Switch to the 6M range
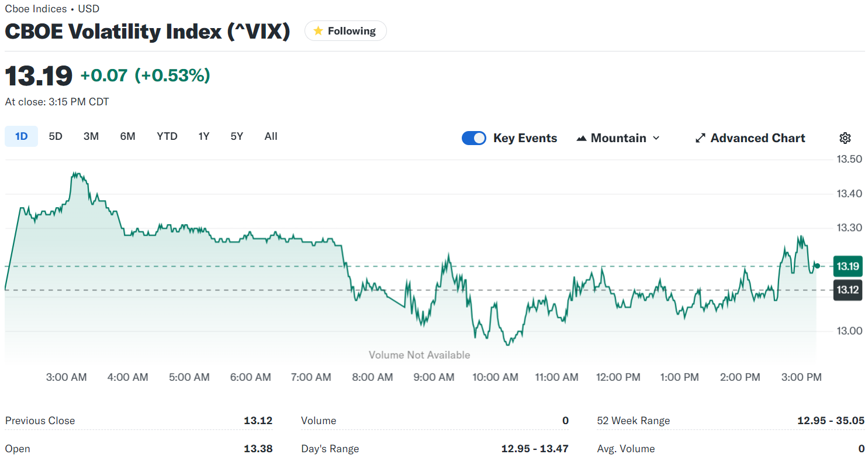This screenshot has width=868, height=461. pyautogui.click(x=128, y=136)
